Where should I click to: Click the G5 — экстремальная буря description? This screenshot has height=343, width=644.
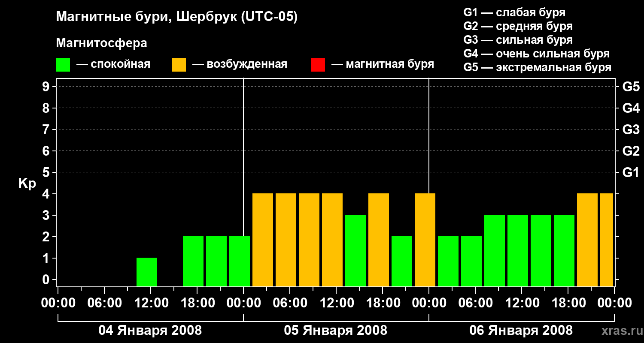[x=537, y=67]
